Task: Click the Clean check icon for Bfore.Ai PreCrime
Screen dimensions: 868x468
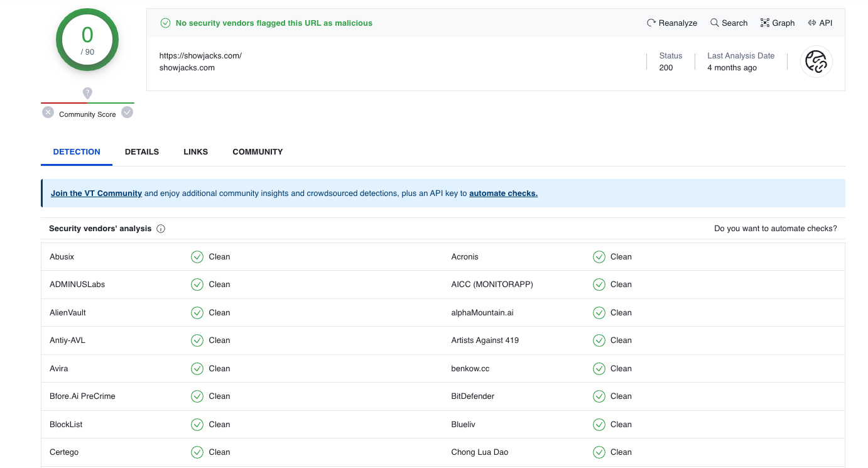Action: (x=197, y=396)
